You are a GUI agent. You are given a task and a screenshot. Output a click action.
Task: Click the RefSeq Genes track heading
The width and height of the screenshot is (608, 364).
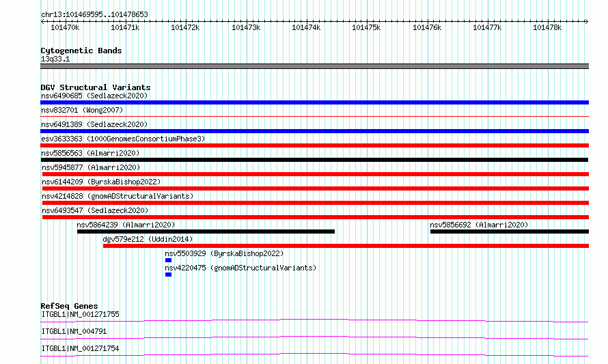[69, 306]
